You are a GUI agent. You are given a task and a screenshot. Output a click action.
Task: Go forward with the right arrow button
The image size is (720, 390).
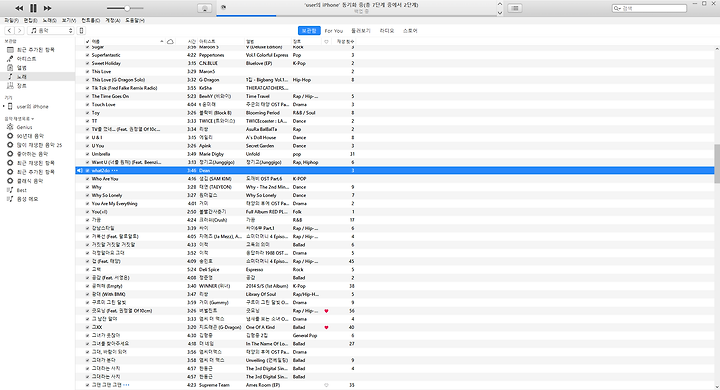point(19,30)
